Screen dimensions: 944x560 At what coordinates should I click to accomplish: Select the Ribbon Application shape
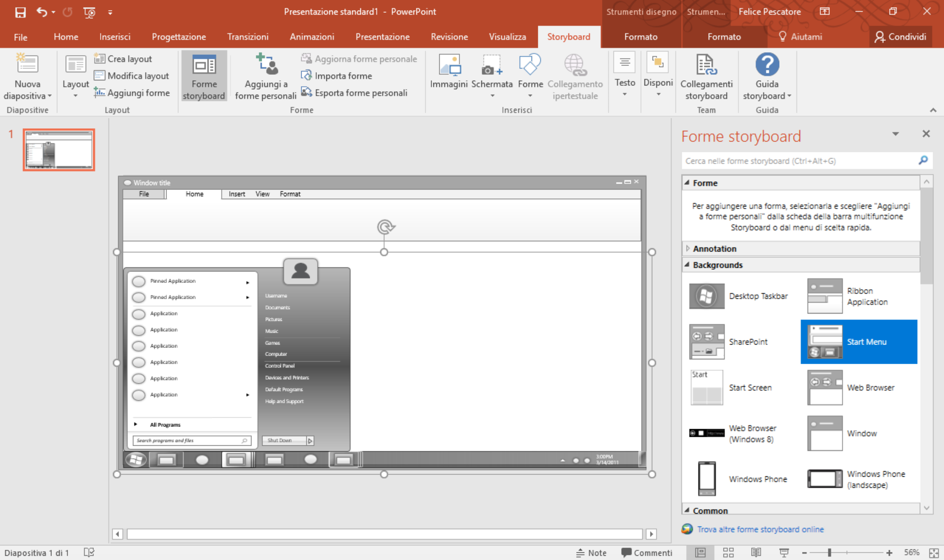(859, 296)
